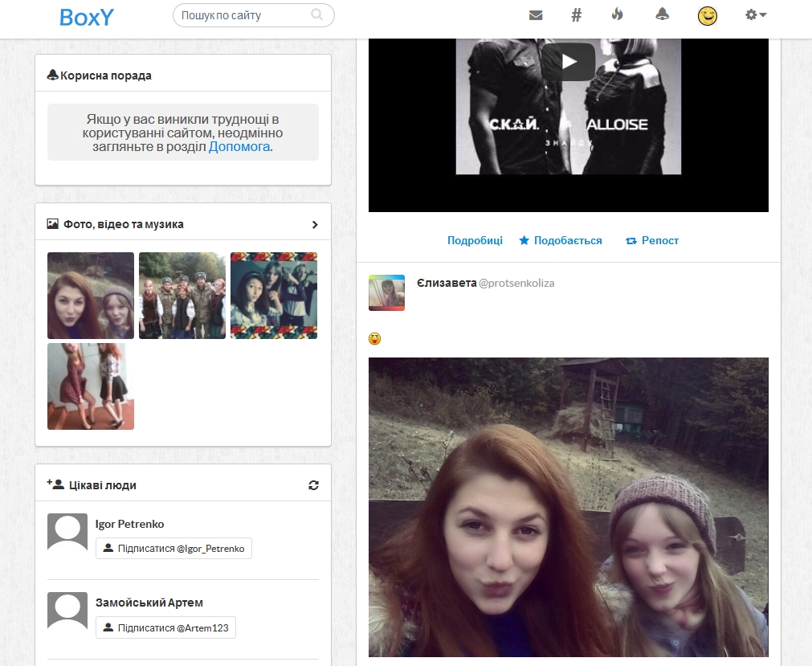Refresh the Цікаві люди suggestions
The height and width of the screenshot is (666, 812).
tap(313, 485)
